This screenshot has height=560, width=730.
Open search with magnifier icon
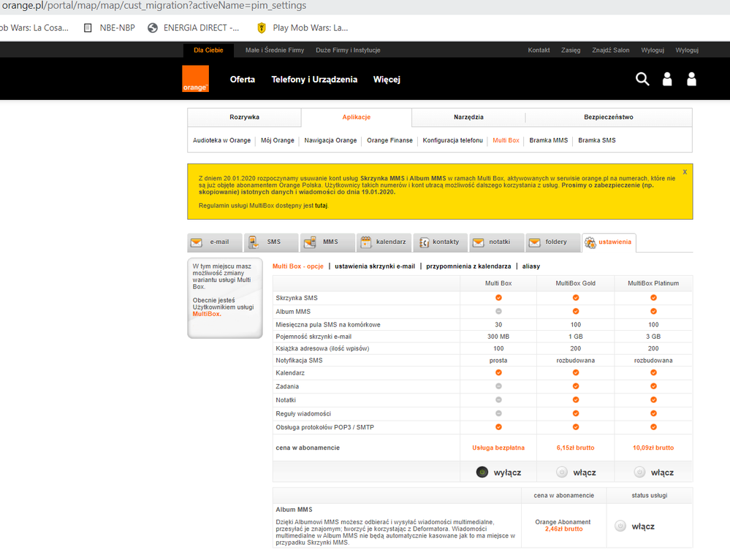point(642,79)
